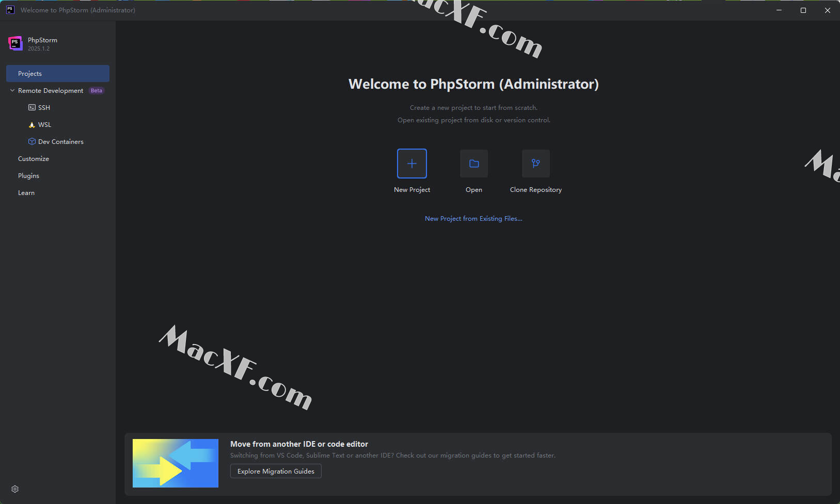The width and height of the screenshot is (840, 504).
Task: Click the PhpStorm title bar app icon
Action: (x=10, y=10)
